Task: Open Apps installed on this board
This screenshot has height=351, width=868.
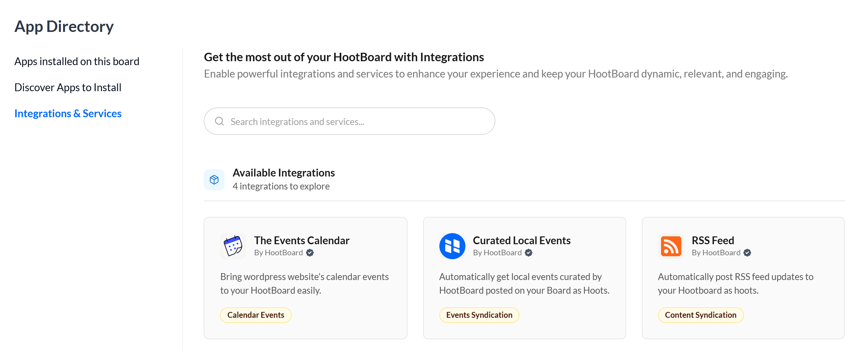Action: pyautogui.click(x=77, y=61)
